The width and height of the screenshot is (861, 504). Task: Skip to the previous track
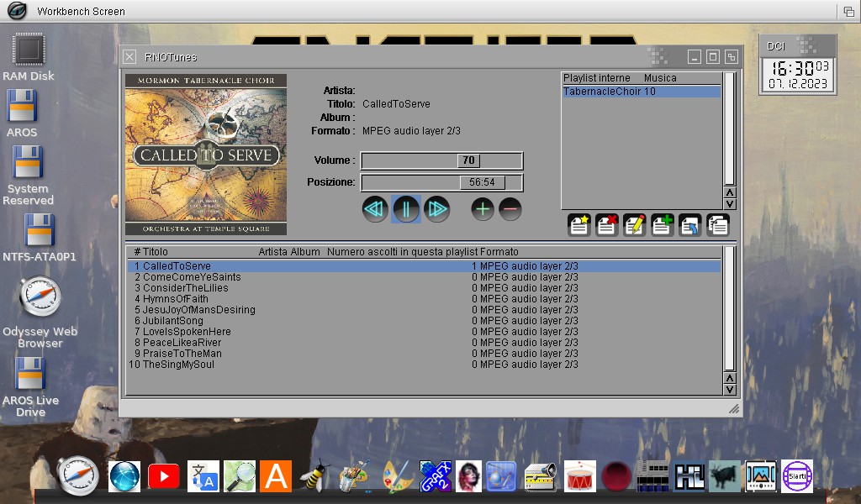click(x=375, y=209)
